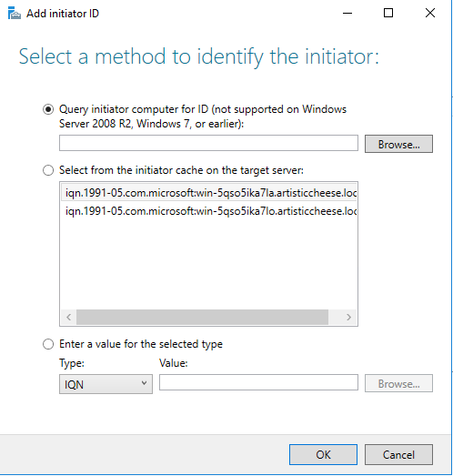Screen dimensions: 453x476
Task: Click left arrow of the cache list scrollbar
Action: coord(69,318)
